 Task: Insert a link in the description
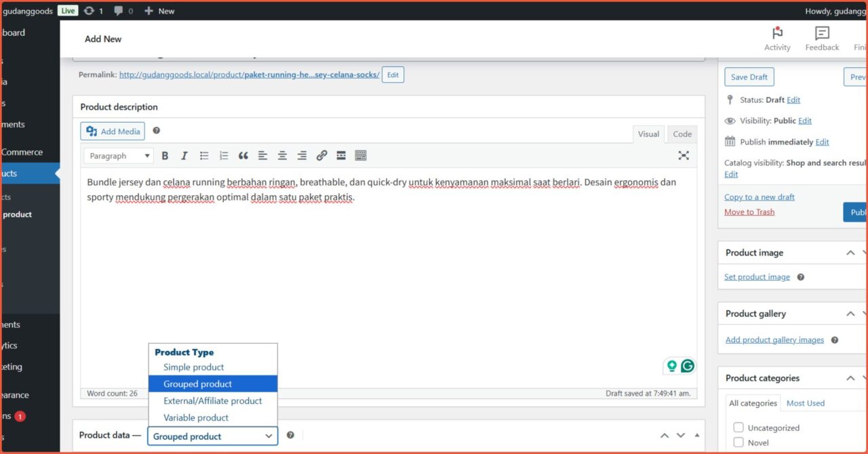tap(321, 155)
